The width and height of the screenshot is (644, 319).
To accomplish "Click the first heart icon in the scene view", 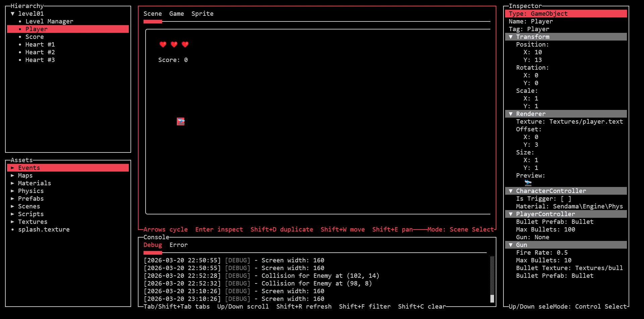I will pos(163,44).
